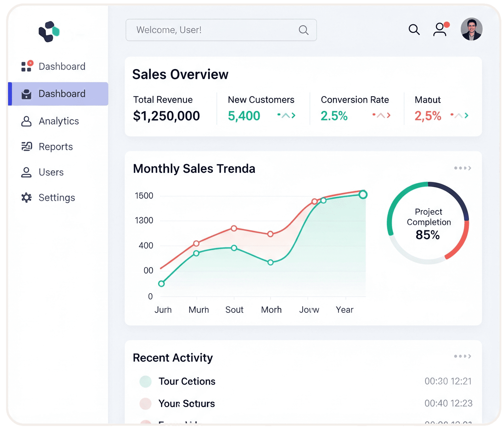Open the profile avatar photo
This screenshot has width=504, height=431.
coord(471,29)
